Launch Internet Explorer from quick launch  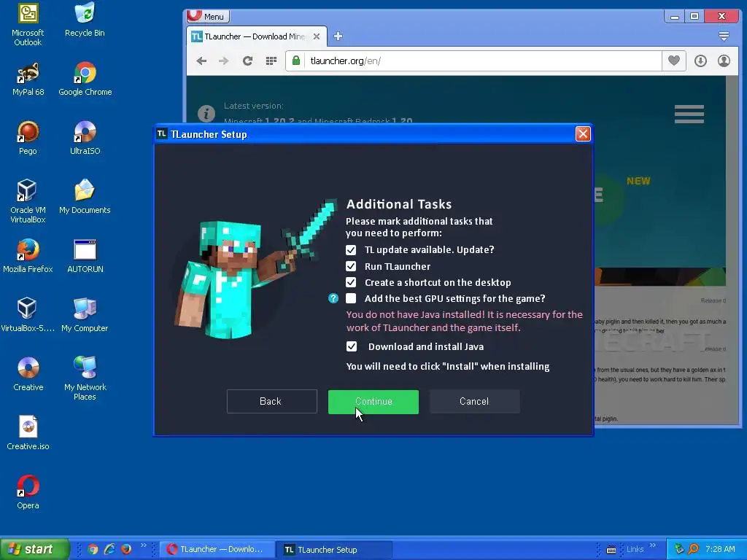click(x=110, y=549)
